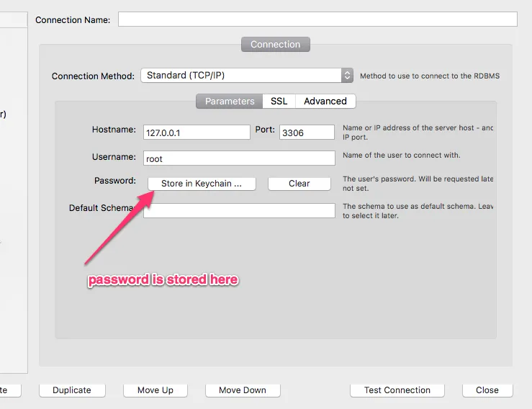This screenshot has height=409, width=532.
Task: Open the Connection Method dropdown
Action: pos(247,76)
